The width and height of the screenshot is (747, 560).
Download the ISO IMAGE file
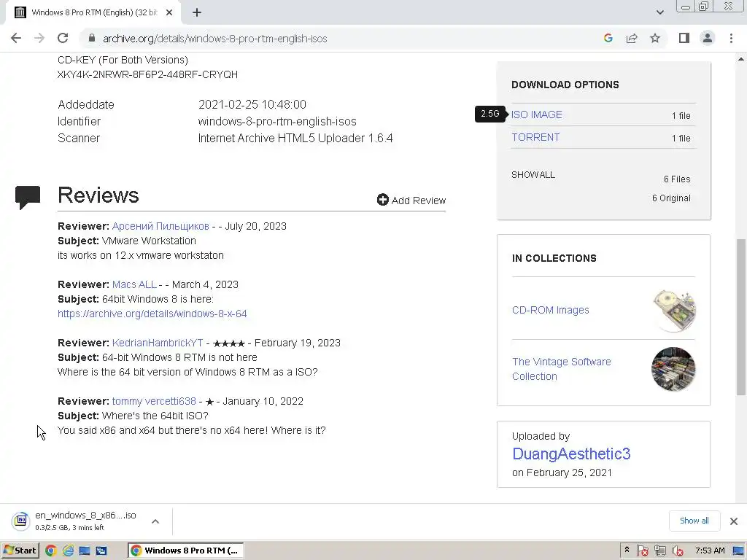536,114
